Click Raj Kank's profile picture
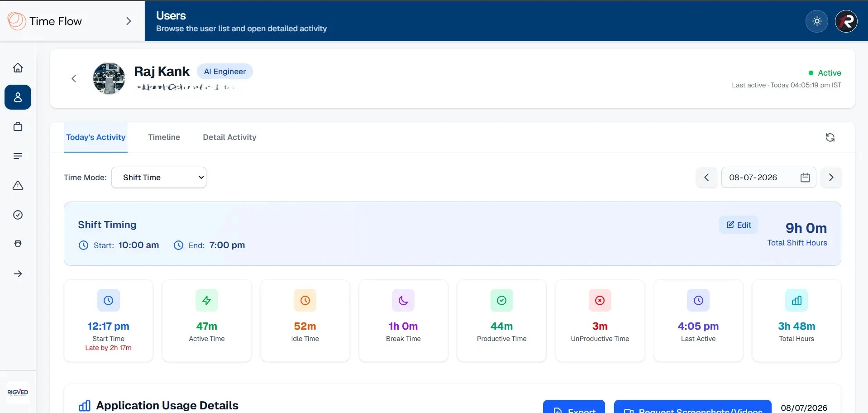This screenshot has height=413, width=868. pos(109,78)
